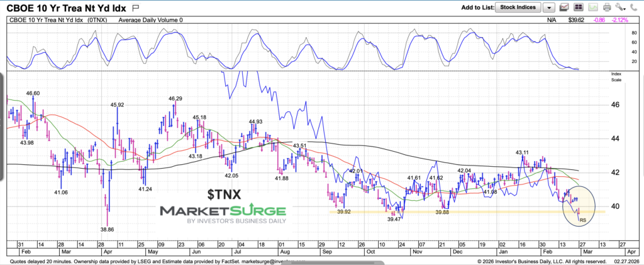Click the 44.93 July high label
This screenshot has width=644, height=265.
[255, 121]
